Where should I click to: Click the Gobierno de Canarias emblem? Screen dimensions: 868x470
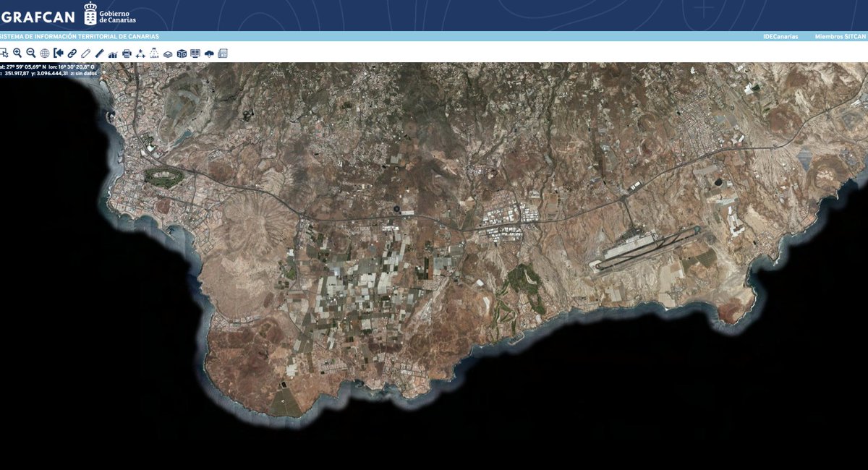pyautogui.click(x=90, y=14)
